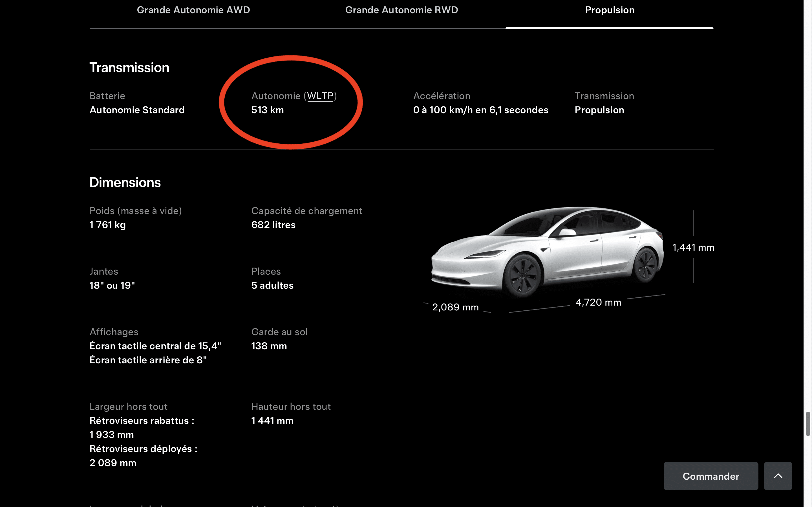
Task: Click the 2,089 mm width label
Action: point(455,307)
